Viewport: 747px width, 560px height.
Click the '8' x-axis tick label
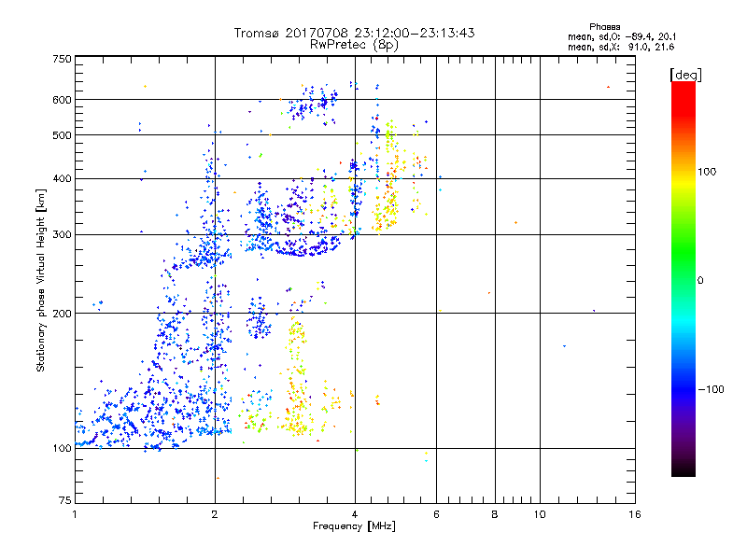click(x=495, y=514)
